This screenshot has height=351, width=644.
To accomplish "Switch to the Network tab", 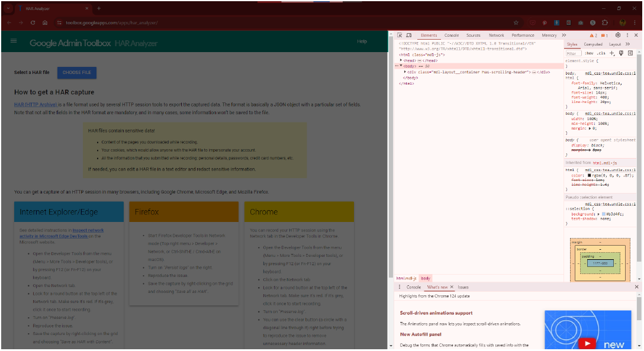I will point(496,36).
